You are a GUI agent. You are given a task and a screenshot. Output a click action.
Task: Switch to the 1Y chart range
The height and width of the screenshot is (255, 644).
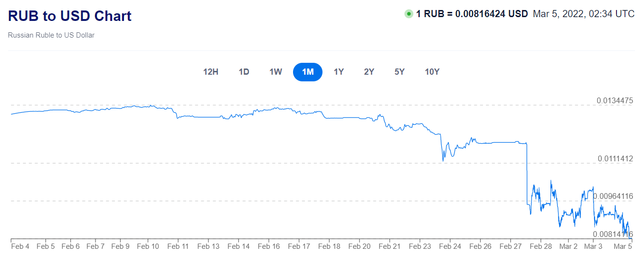(339, 72)
